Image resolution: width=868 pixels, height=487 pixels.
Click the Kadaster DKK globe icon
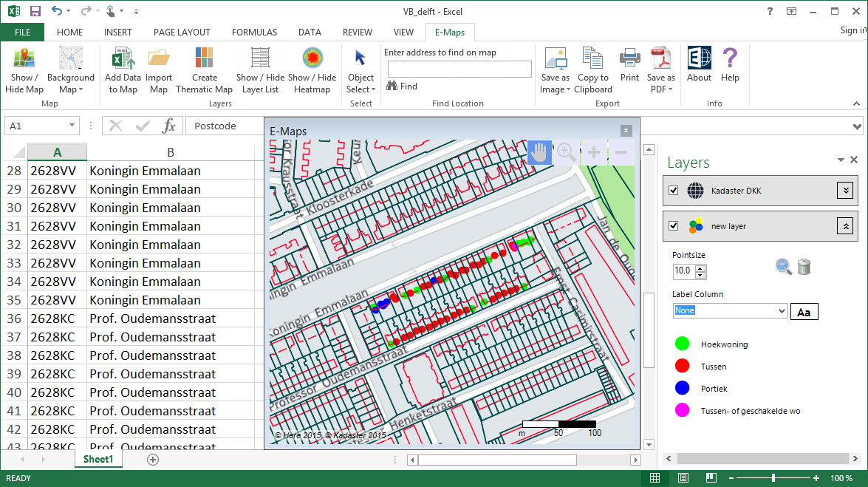click(x=695, y=191)
